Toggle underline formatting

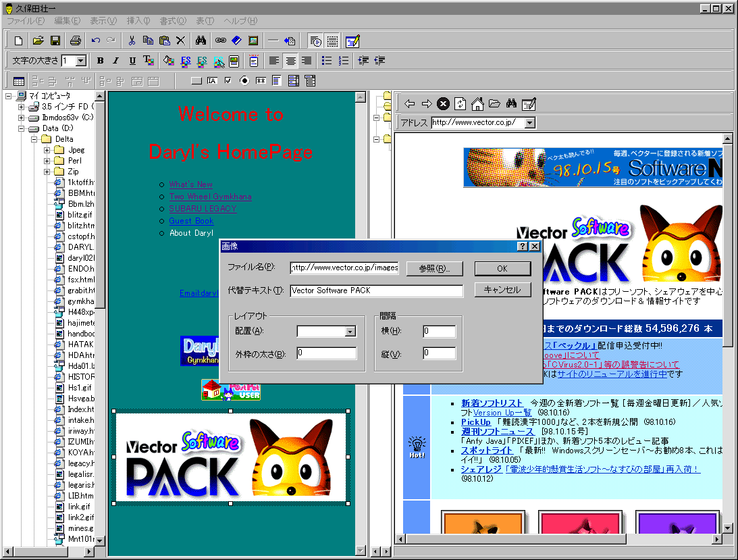[132, 61]
